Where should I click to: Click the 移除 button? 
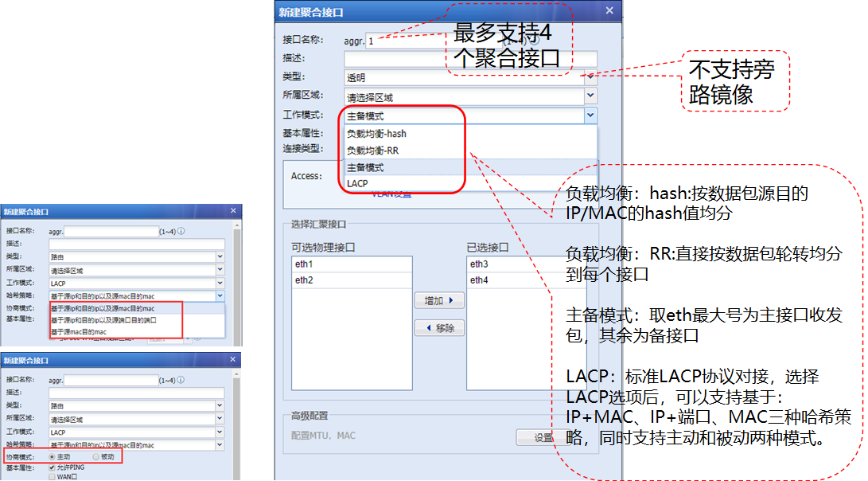tap(439, 328)
